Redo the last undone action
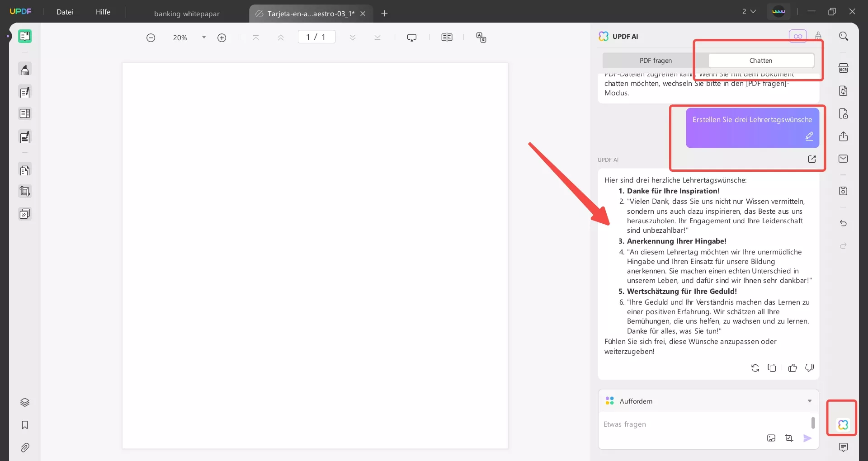Image resolution: width=868 pixels, height=461 pixels. (844, 246)
